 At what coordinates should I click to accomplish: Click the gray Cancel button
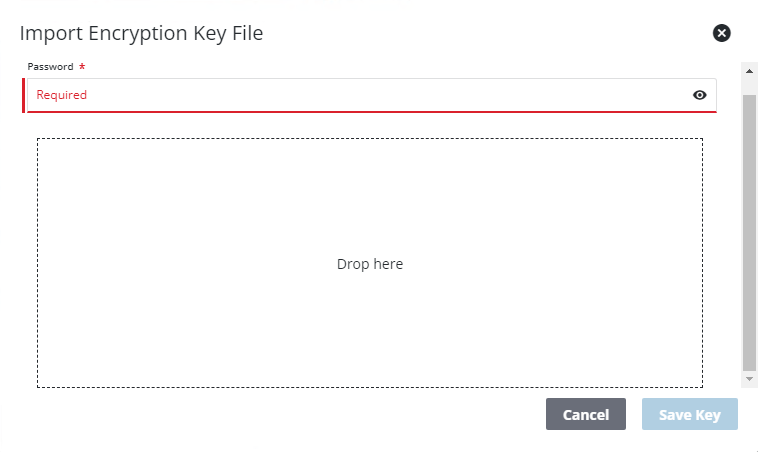pos(586,414)
